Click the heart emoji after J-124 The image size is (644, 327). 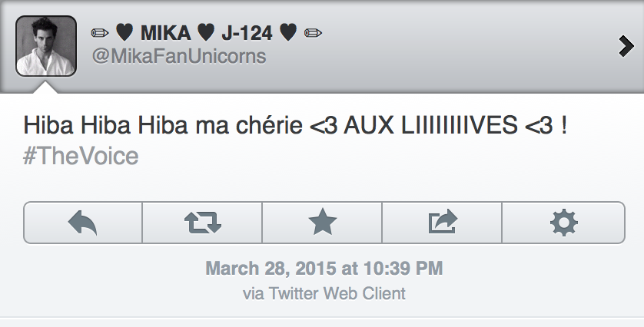(288, 33)
